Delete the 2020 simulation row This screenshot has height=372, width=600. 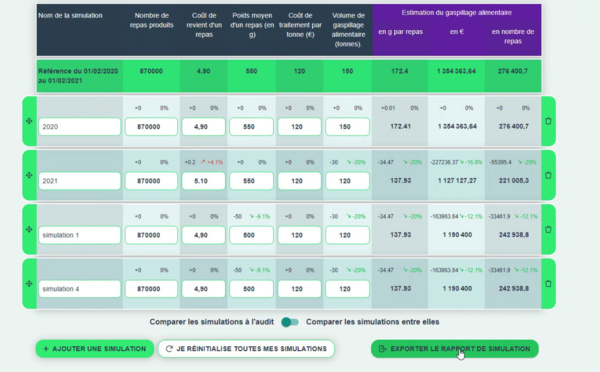[x=548, y=121]
